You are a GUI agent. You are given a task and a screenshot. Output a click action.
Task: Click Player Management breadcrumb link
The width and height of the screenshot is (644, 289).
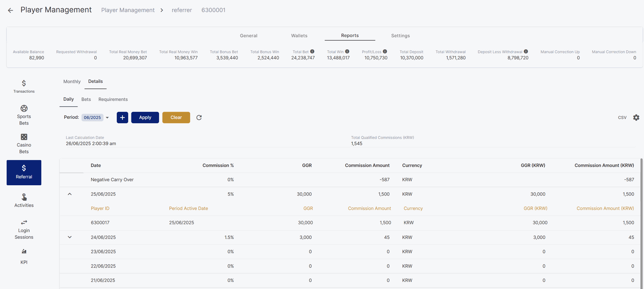tap(128, 10)
